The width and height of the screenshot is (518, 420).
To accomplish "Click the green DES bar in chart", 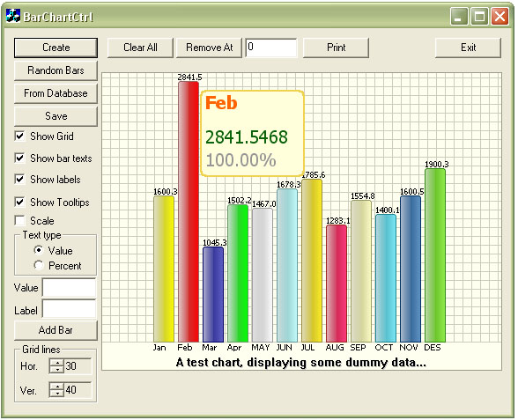I will [435, 255].
